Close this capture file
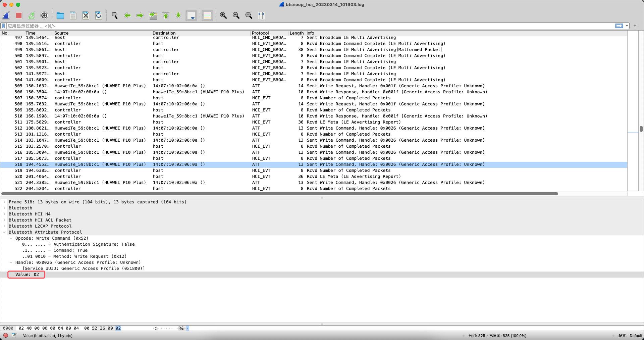This screenshot has width=644, height=340. 86,15
